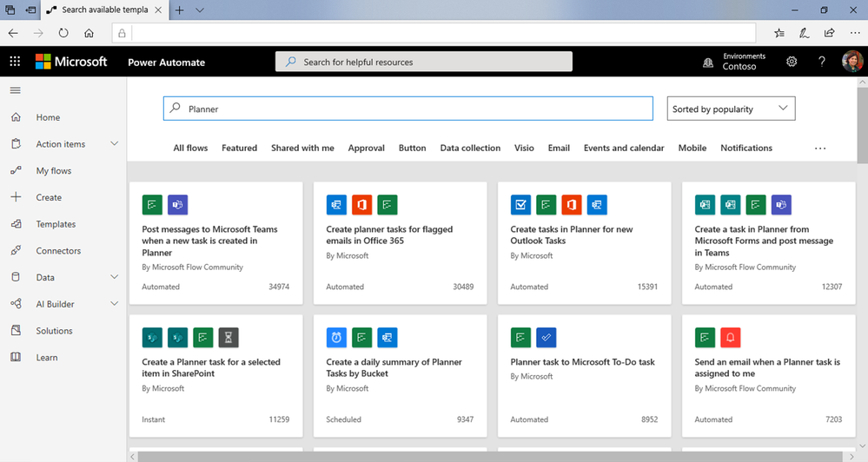The image size is (868, 462).
Task: Click the Microsoft logo in header
Action: (x=71, y=62)
